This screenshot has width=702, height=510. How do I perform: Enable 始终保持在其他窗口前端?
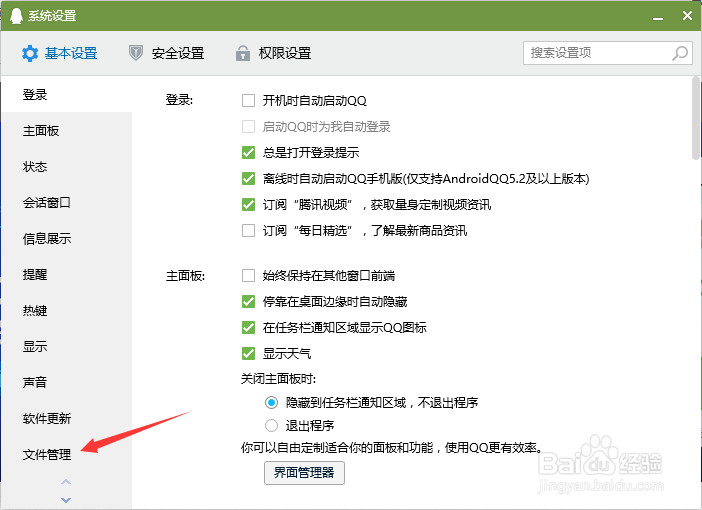tap(248, 275)
